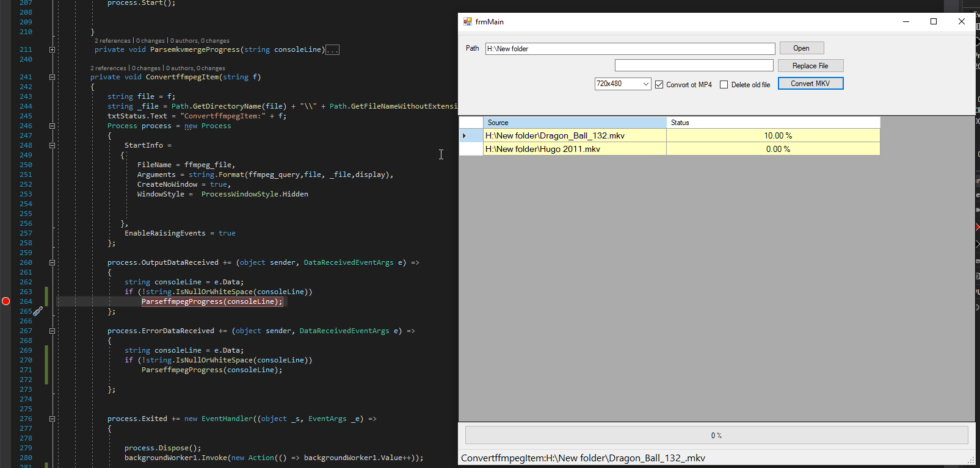Screen dimensions: 980x468
Task: Click the red breakpoint dot at line 264
Action: (x=6, y=301)
